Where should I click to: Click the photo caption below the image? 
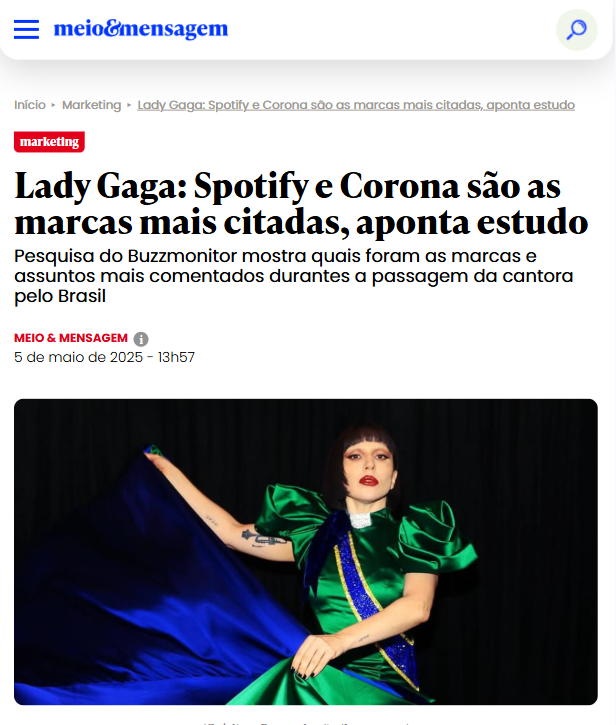tap(306, 722)
